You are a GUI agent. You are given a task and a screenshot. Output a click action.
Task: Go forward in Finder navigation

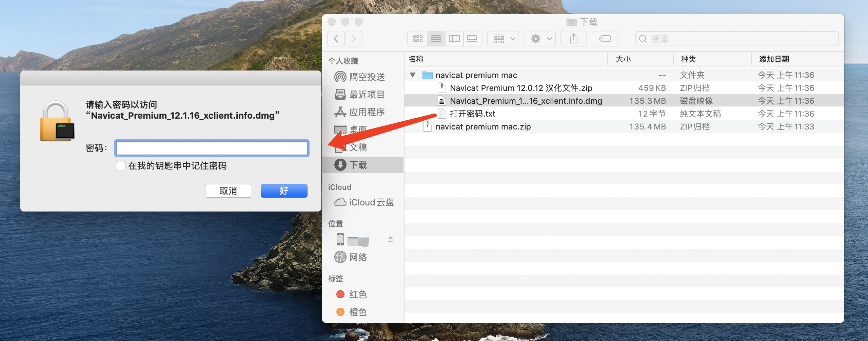354,39
